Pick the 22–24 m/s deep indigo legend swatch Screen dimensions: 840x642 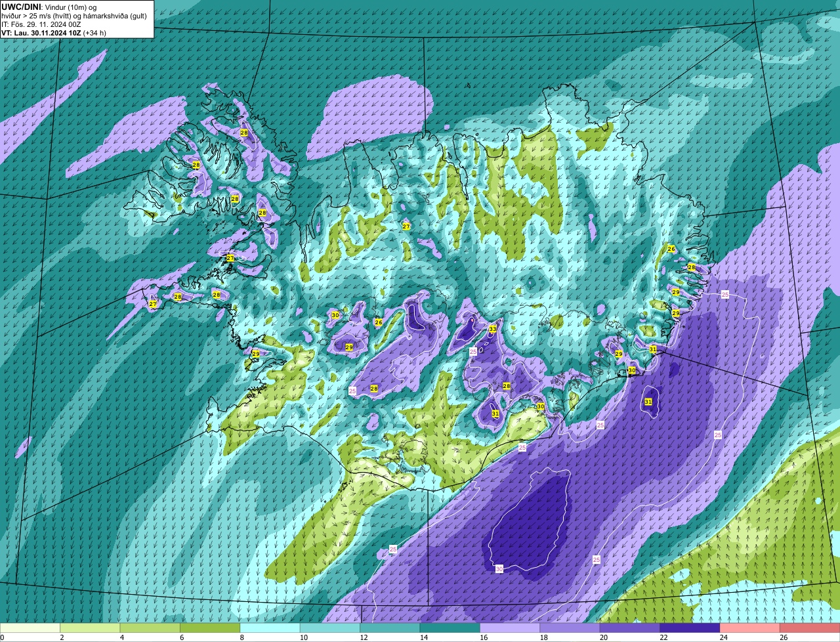tap(690, 628)
